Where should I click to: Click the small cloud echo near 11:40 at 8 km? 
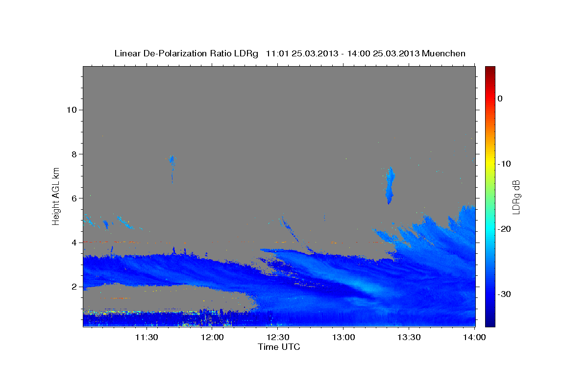pyautogui.click(x=171, y=161)
